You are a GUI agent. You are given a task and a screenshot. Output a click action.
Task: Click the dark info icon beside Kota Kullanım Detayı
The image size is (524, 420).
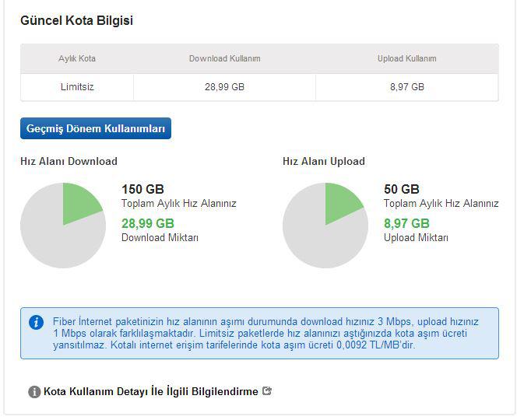[34, 392]
